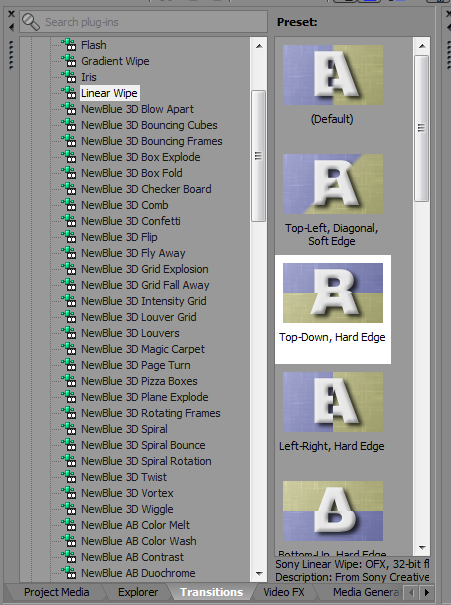451x605 pixels.
Task: Click the preset pane scrollbar thumb
Action: pyautogui.click(x=422, y=128)
